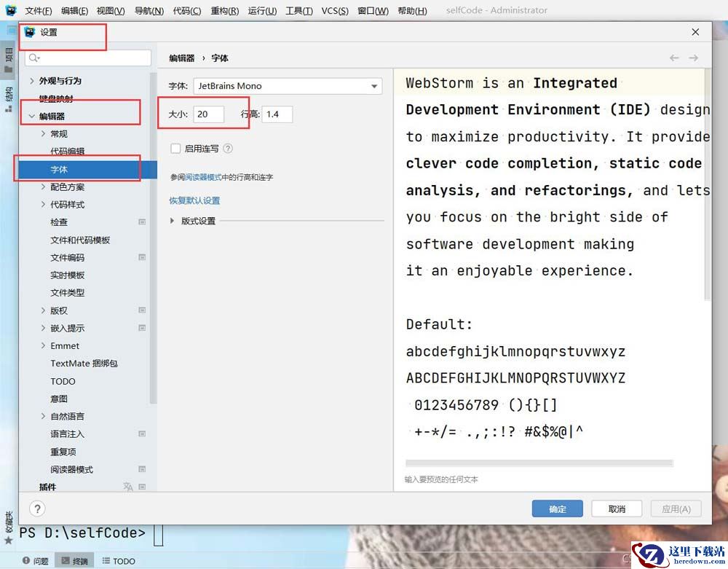
Task: Open the 运行(U) menu
Action: click(x=262, y=10)
